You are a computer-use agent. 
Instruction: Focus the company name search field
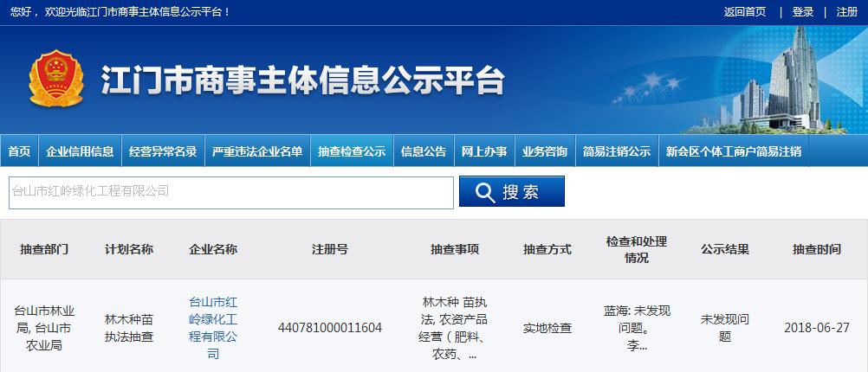pos(230,192)
